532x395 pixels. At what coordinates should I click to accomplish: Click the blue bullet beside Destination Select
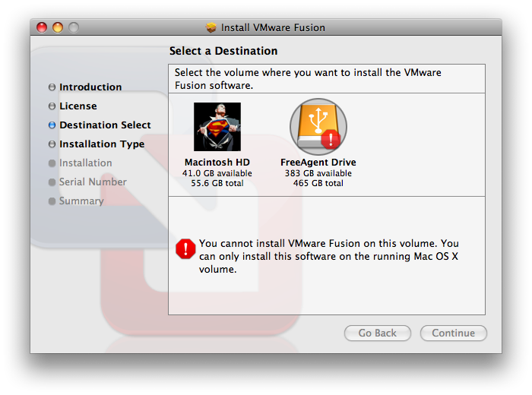(x=52, y=125)
